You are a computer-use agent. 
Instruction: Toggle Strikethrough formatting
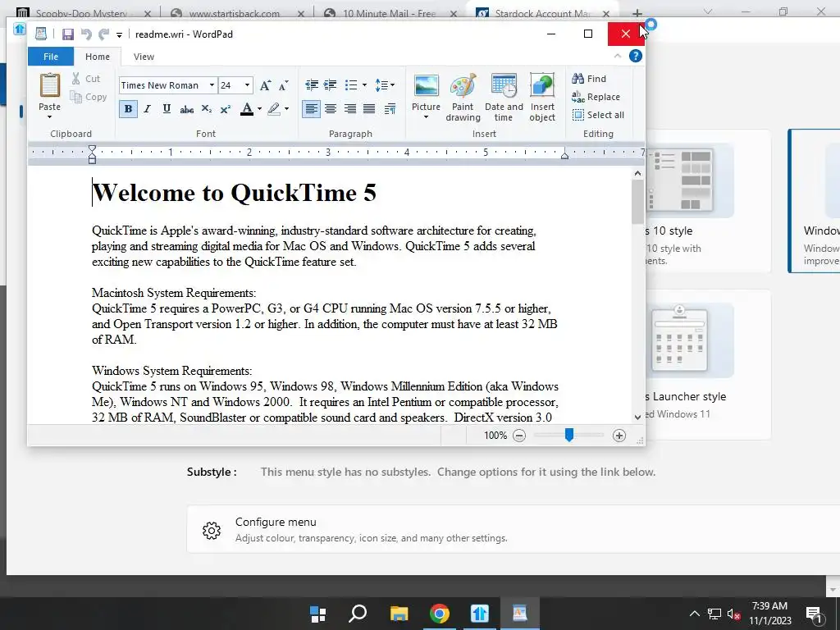(x=186, y=109)
